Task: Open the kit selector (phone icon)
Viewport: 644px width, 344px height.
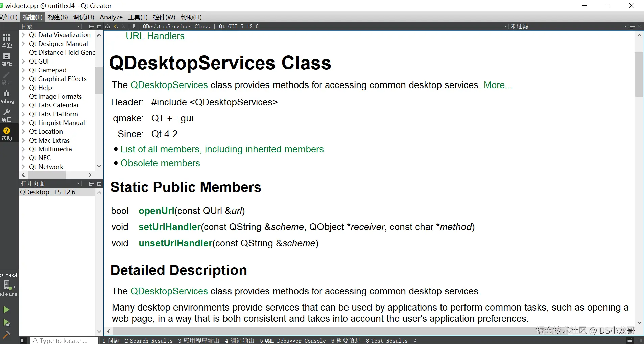Action: [7, 285]
